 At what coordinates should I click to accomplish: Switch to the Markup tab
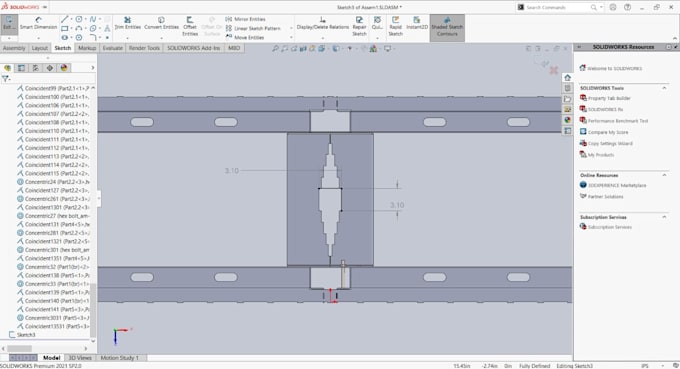click(87, 48)
